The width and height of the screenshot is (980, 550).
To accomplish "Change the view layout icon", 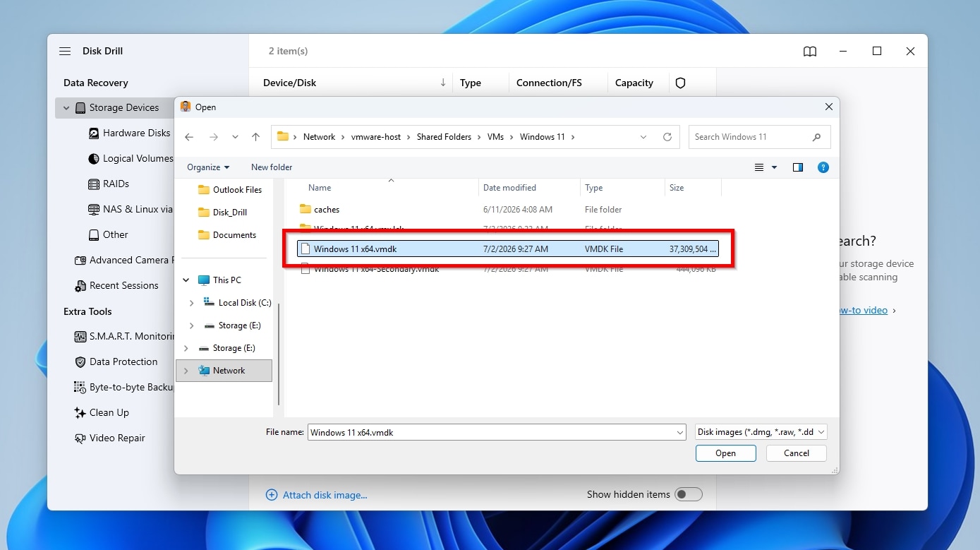I will tap(759, 167).
